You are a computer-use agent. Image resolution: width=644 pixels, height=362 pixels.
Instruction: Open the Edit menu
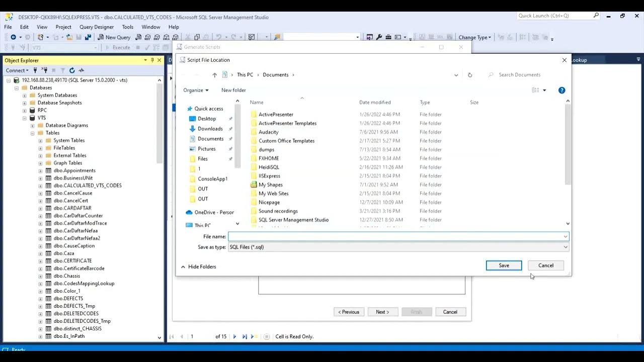click(24, 27)
